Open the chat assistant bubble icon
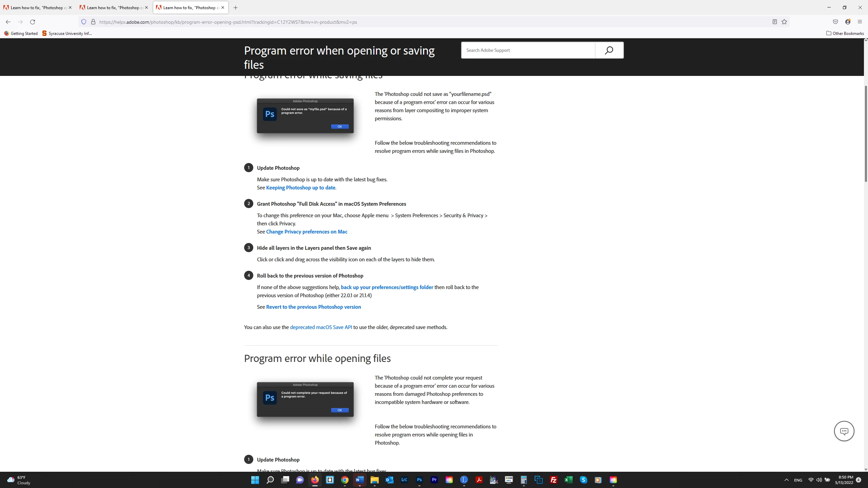This screenshot has height=488, width=868. (844, 431)
